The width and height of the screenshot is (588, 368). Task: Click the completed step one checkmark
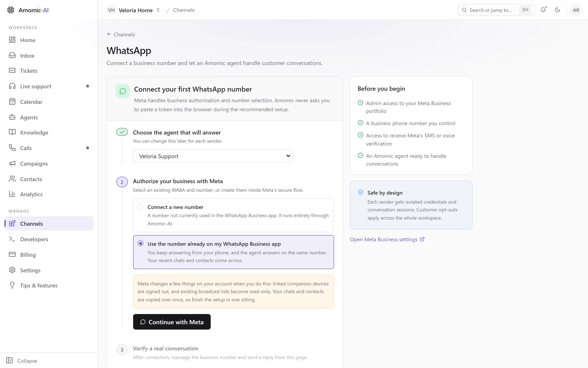point(122,132)
